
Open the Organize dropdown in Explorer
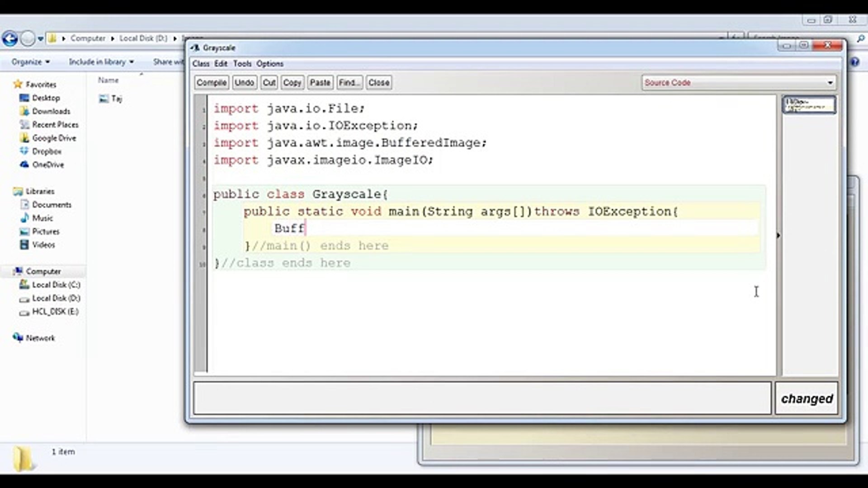(x=31, y=62)
